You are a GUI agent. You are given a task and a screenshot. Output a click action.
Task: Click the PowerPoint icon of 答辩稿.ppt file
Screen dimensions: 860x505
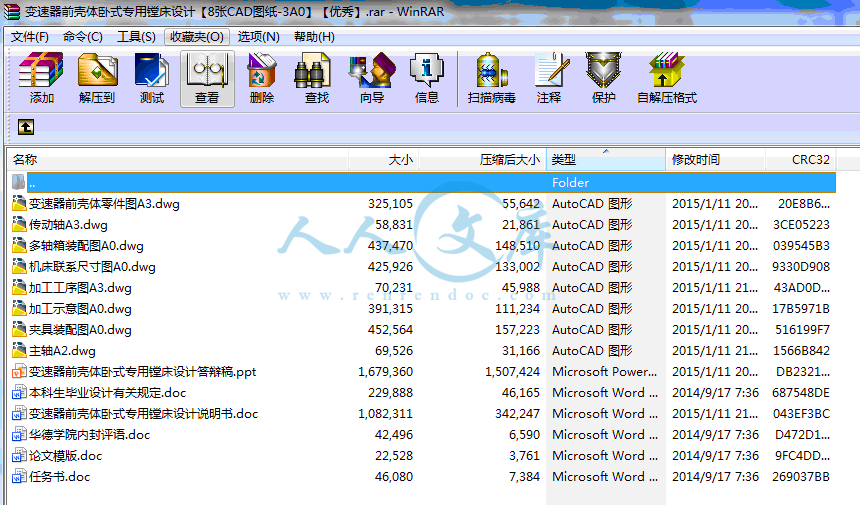[19, 371]
